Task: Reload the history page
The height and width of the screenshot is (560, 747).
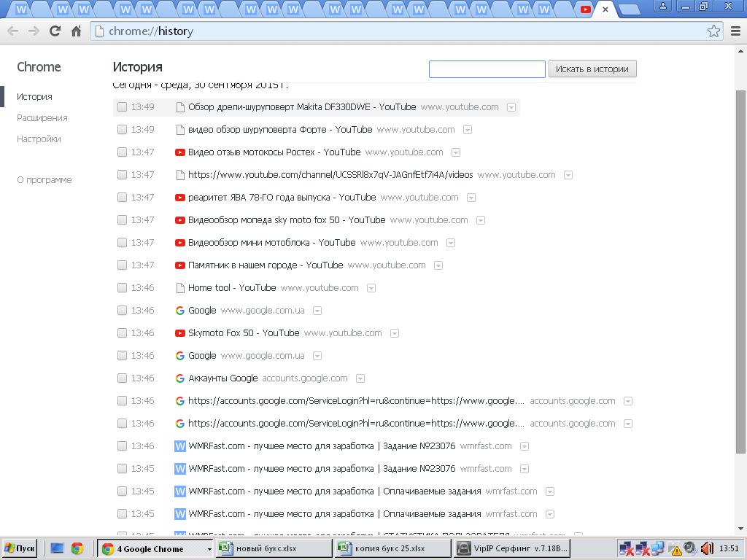Action: click(55, 31)
